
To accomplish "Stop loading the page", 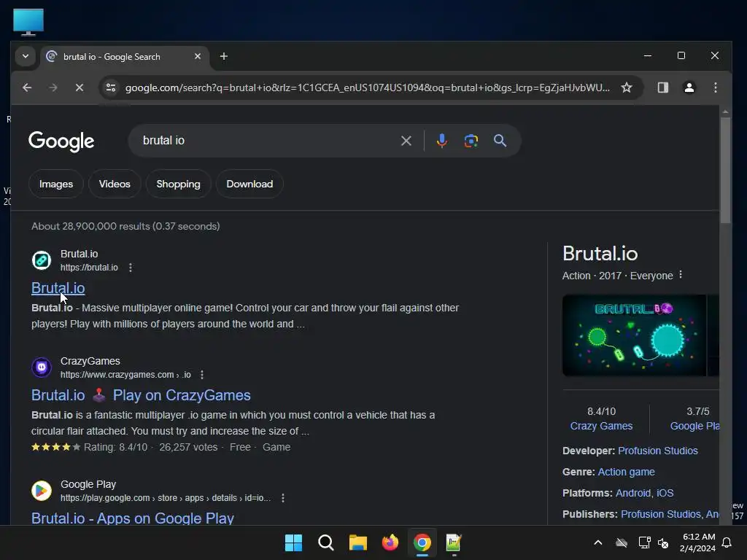I will (x=80, y=87).
